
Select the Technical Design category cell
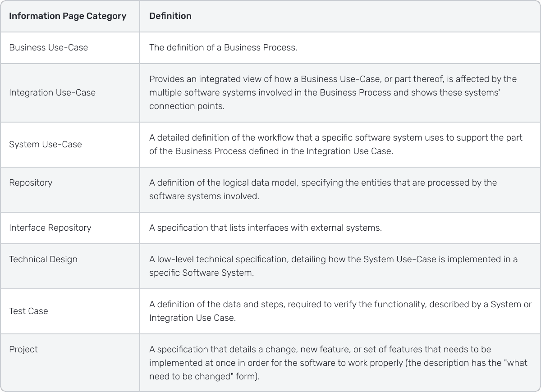point(43,259)
